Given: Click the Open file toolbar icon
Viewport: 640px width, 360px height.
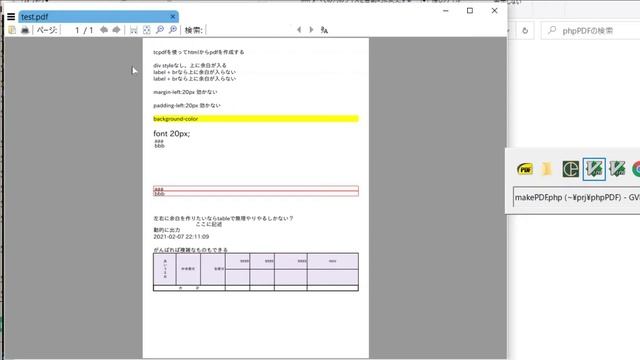Looking at the screenshot, I should point(12,30).
